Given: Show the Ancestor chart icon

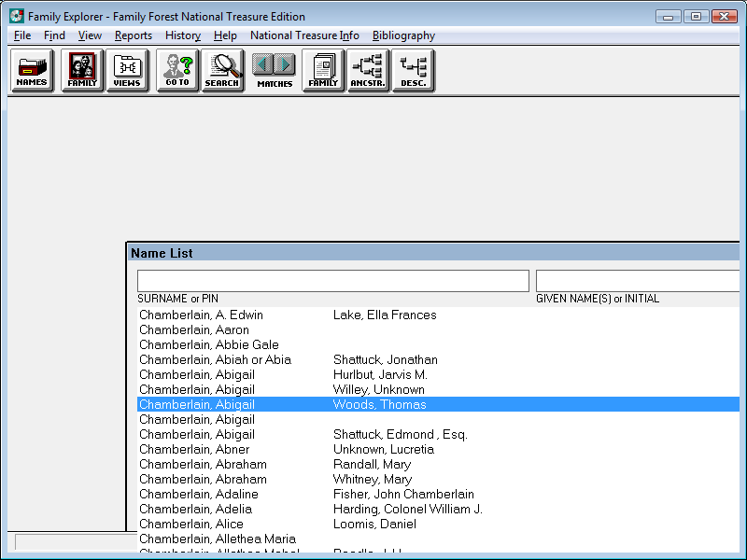Looking at the screenshot, I should tap(368, 71).
